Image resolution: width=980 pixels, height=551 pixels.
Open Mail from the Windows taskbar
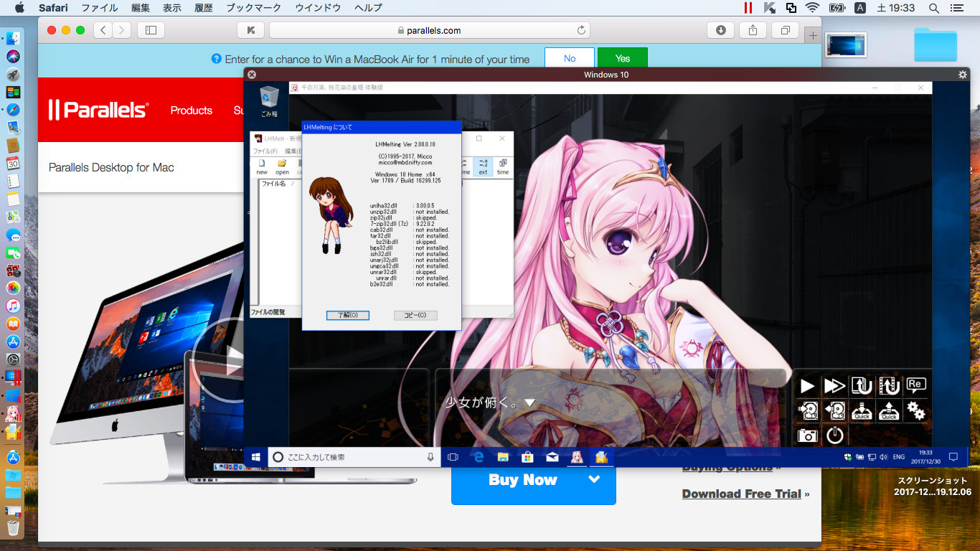coord(552,457)
